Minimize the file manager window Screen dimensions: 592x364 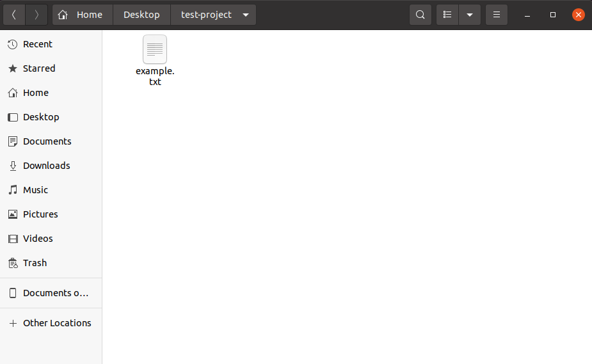[527, 15]
